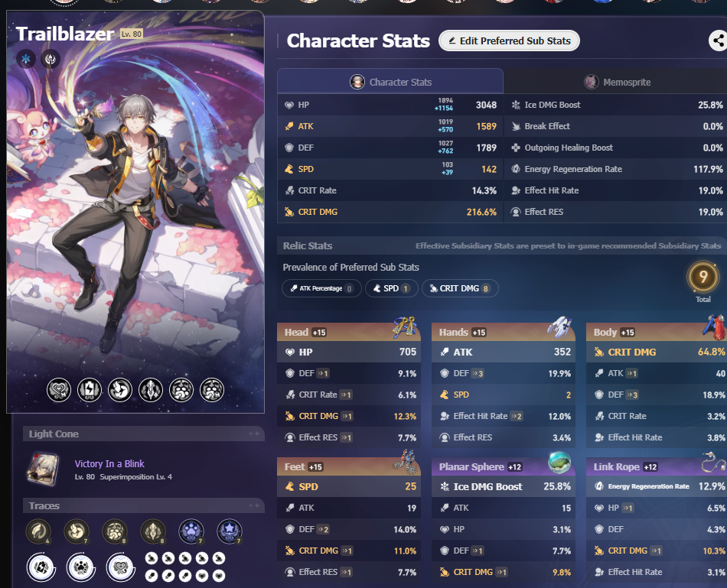Click the first eidolon icon on portrait

click(59, 390)
